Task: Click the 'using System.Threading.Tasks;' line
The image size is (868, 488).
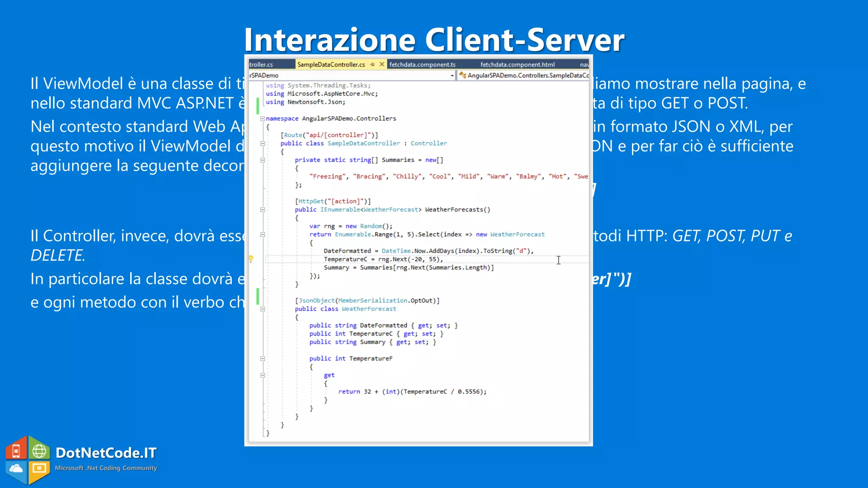Action: [318, 86]
